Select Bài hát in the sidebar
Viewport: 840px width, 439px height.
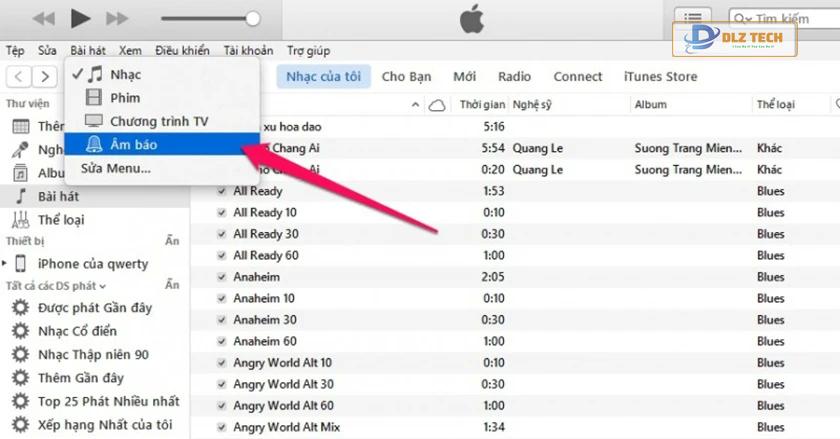pyautogui.click(x=95, y=196)
